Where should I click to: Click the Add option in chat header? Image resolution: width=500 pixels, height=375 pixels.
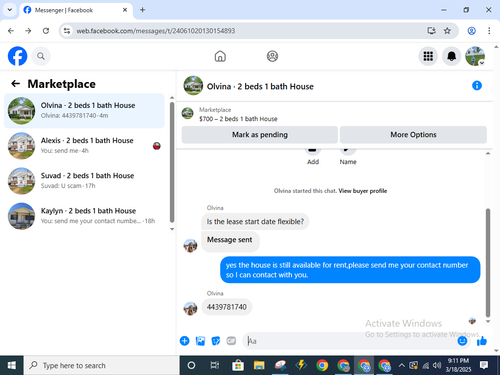point(313,156)
